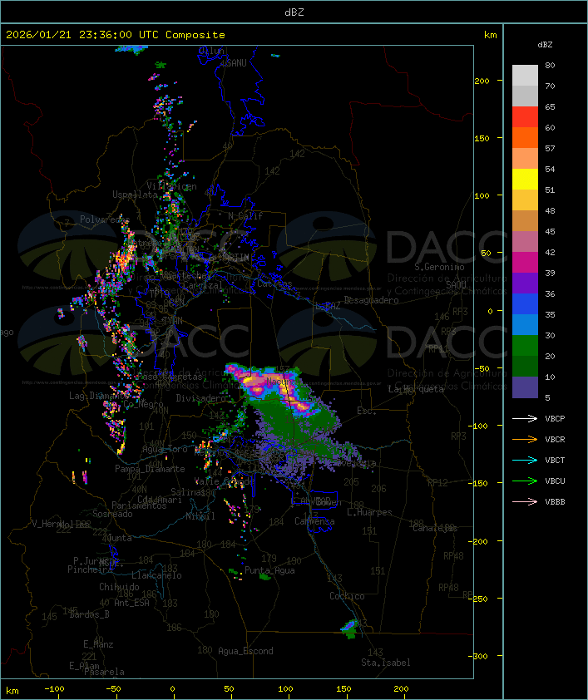Click the dBZ title at the top
588x700 pixels.
click(x=294, y=12)
